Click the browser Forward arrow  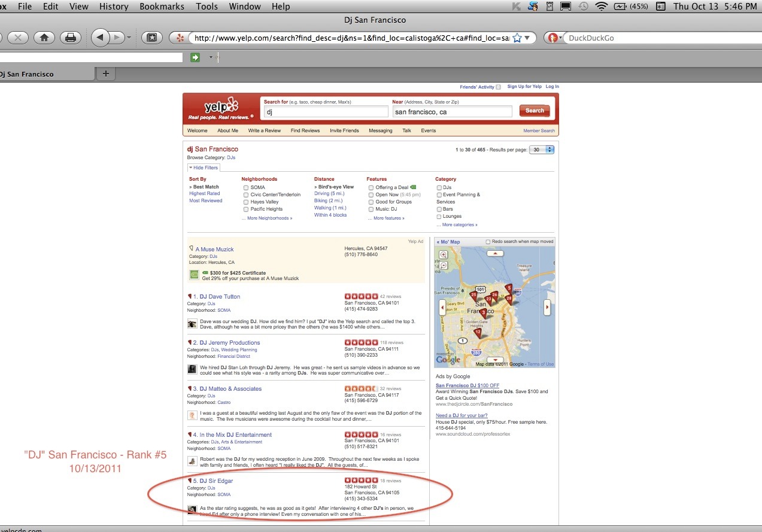pos(117,38)
